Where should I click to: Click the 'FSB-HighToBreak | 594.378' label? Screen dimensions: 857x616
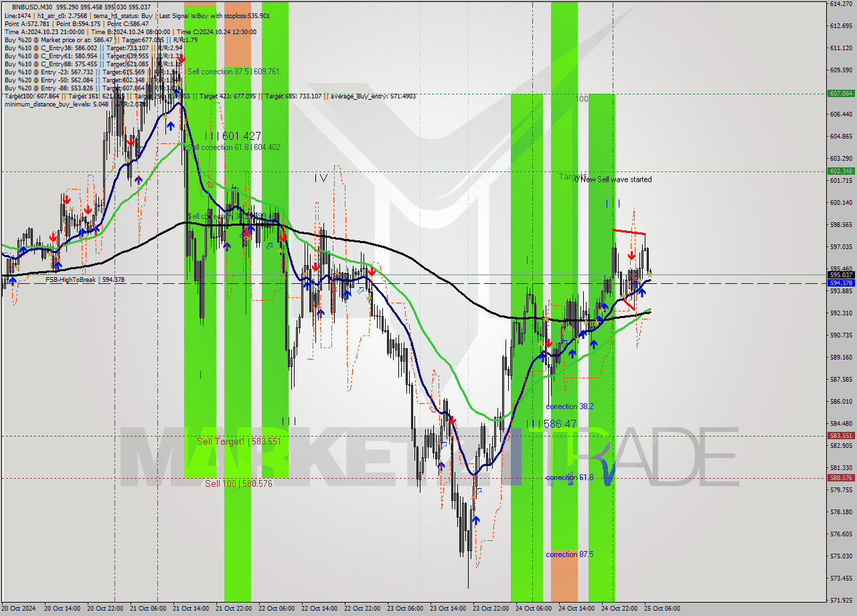pos(85,280)
